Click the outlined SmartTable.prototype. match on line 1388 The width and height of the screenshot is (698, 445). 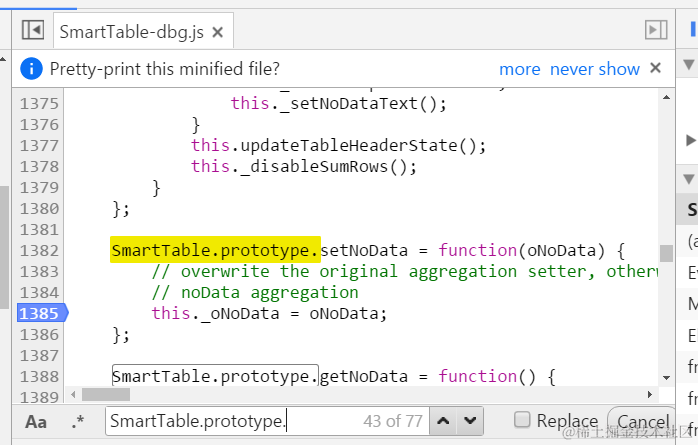[215, 376]
